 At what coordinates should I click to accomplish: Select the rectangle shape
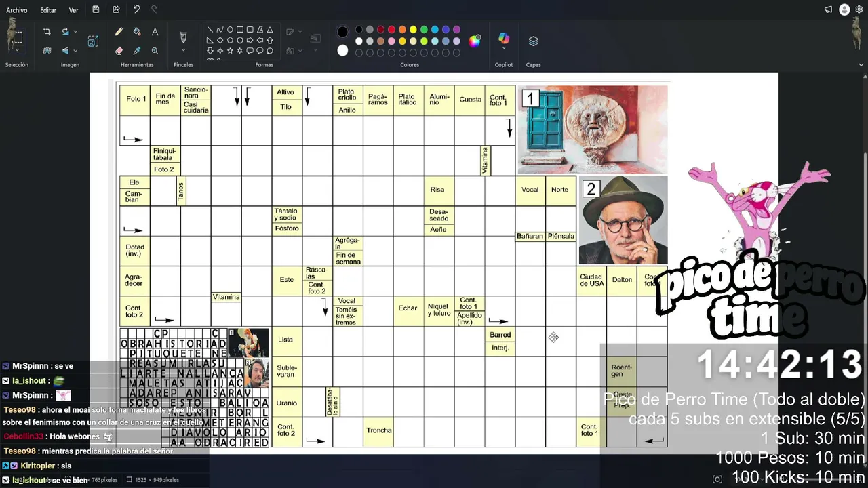click(x=240, y=30)
